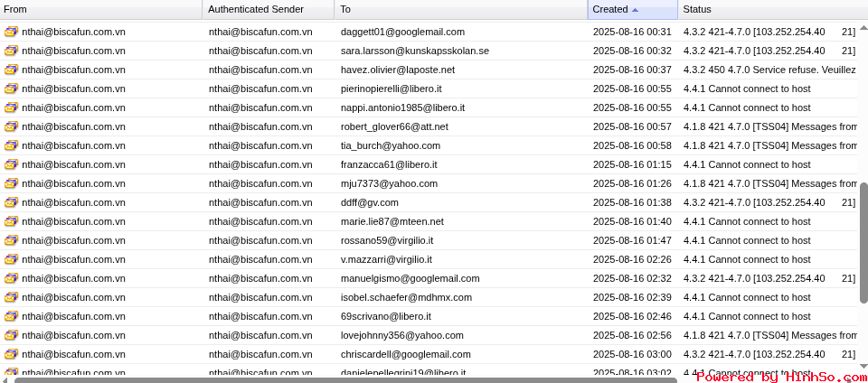The height and width of the screenshot is (383, 868).
Task: Click mail icon for chriscardell@googlemail.com row
Action: 11,354
